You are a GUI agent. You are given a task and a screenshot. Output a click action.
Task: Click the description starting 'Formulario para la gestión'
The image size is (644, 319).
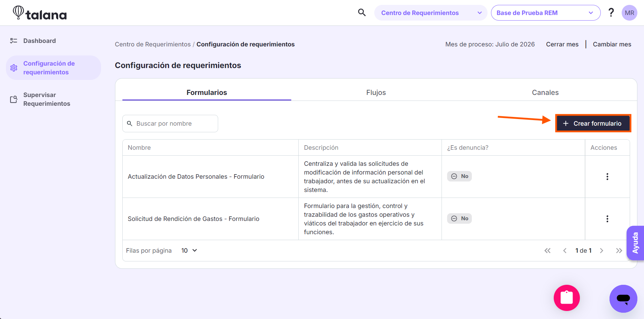[363, 219]
